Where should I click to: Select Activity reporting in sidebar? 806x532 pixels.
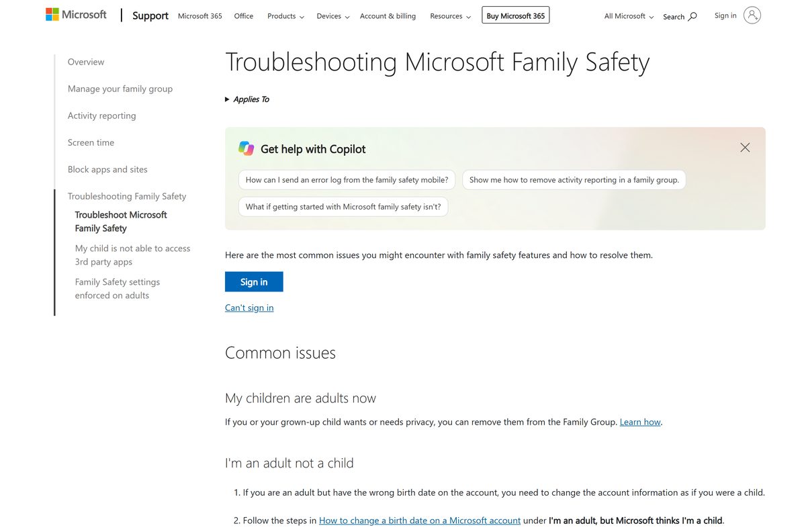coord(102,116)
